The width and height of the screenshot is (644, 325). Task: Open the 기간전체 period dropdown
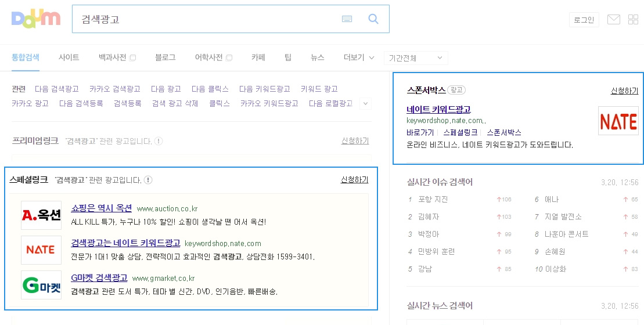tap(416, 58)
